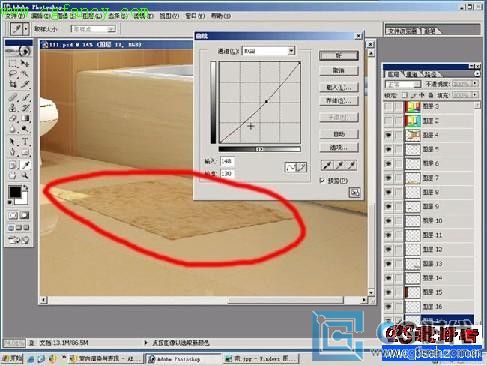The height and width of the screenshot is (366, 487).
Task: Confirm Curves with the 好 button
Action: 339,56
